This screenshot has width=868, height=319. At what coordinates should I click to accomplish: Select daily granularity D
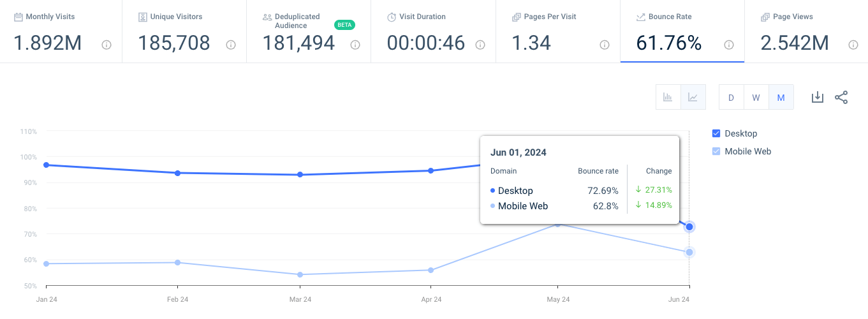click(x=731, y=98)
